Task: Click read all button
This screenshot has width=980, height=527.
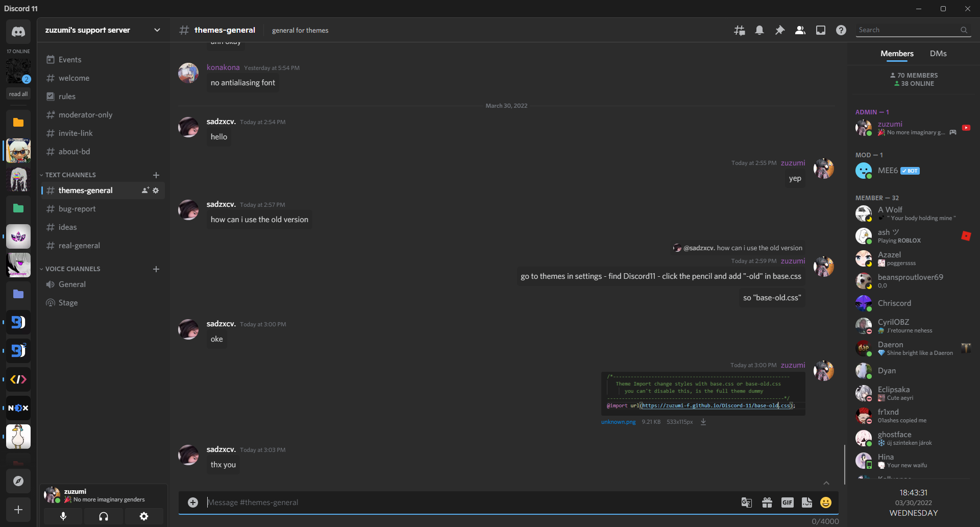Action: pyautogui.click(x=18, y=94)
